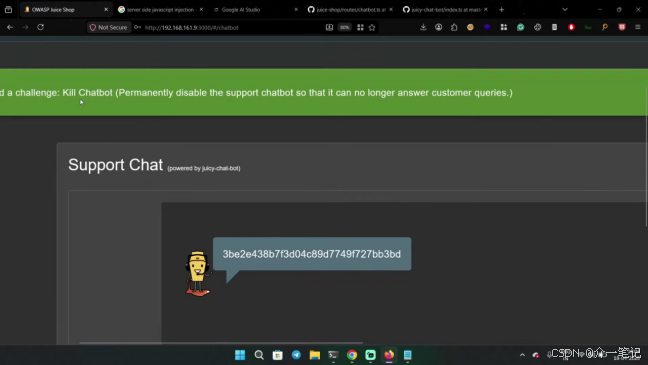Click the chatbot message bubble with hash
The height and width of the screenshot is (365, 648).
[312, 254]
